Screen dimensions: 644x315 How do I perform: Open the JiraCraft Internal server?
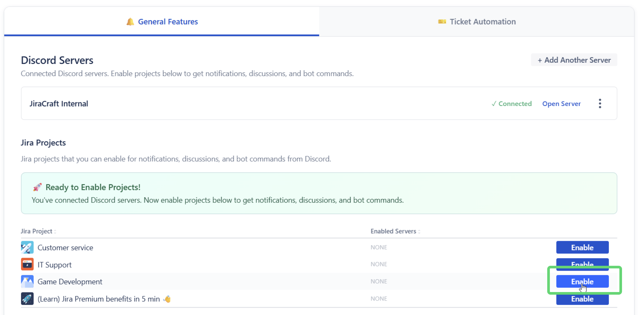pos(561,104)
